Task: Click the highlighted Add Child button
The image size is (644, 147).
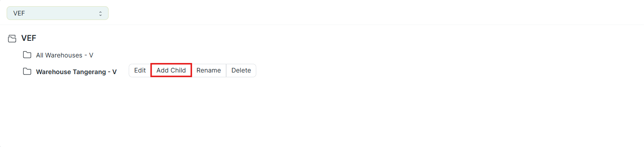Action: pos(171,71)
